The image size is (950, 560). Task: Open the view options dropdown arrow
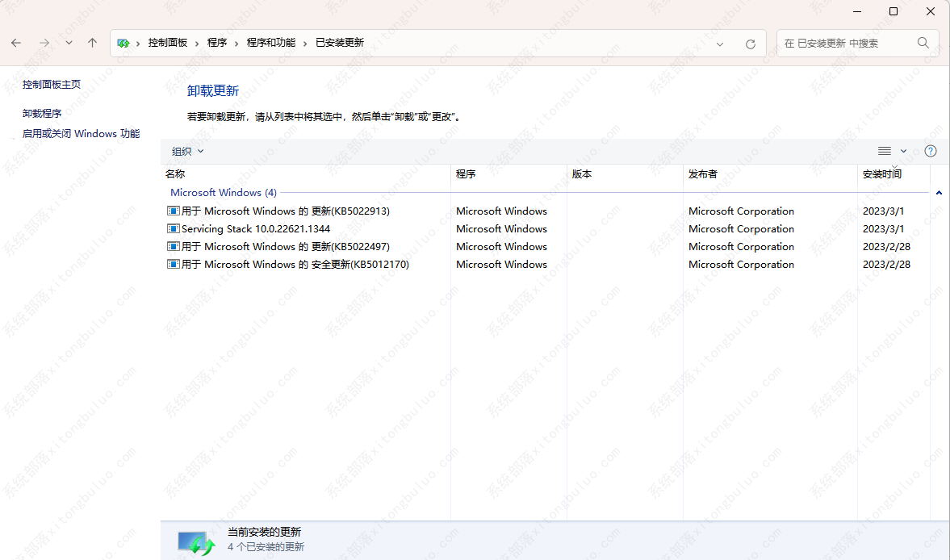tap(903, 151)
